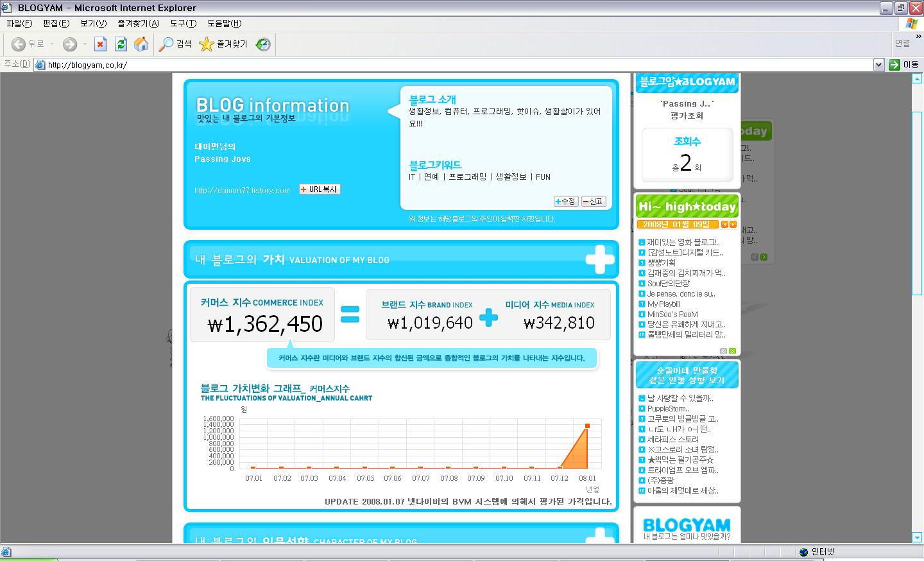The width and height of the screenshot is (924, 561).
Task: Open (주)중광 link
Action: click(660, 480)
